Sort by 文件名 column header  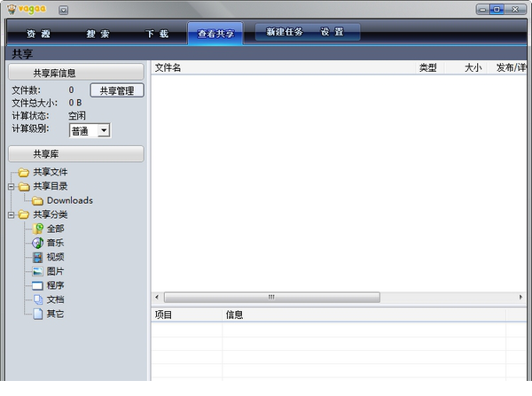(x=284, y=68)
